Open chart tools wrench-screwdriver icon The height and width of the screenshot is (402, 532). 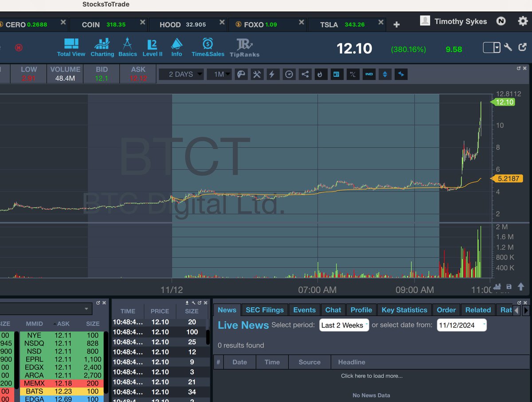coord(257,75)
